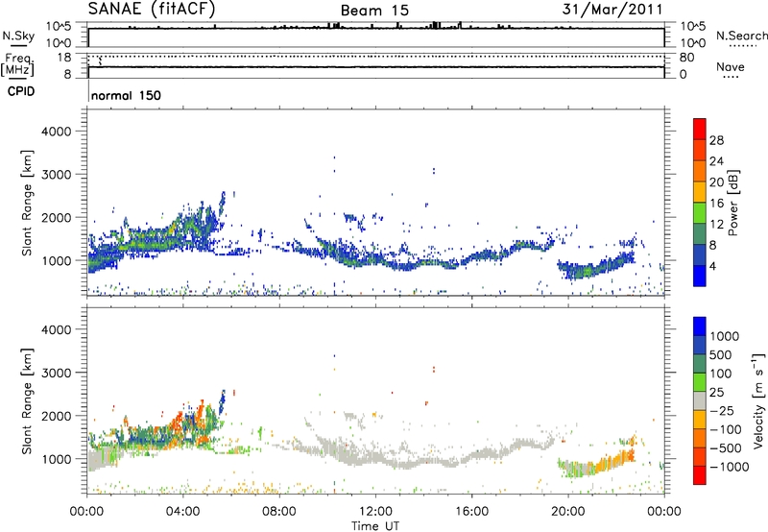Click the "500" velocity color bar label
Screen dimensions: 768x532
pos(721,355)
